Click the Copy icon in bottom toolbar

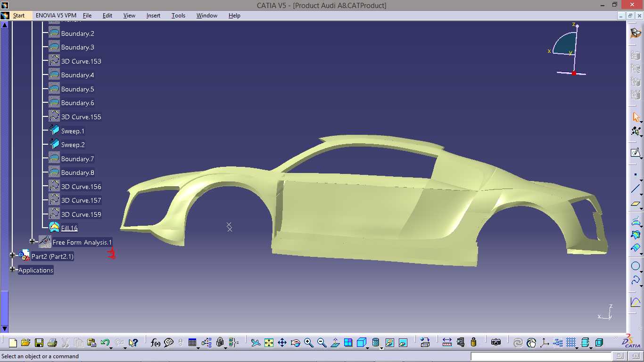pyautogui.click(x=78, y=343)
